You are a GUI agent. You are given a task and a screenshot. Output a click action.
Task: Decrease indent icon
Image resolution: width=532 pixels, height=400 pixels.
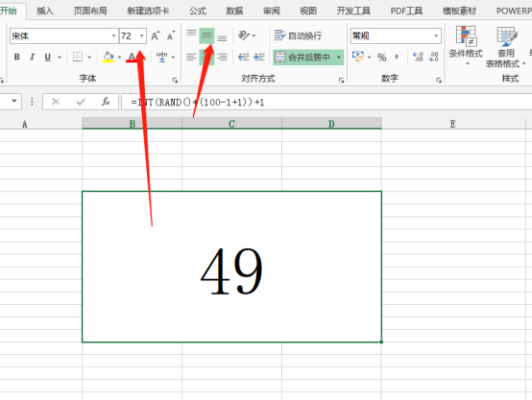pyautogui.click(x=244, y=57)
